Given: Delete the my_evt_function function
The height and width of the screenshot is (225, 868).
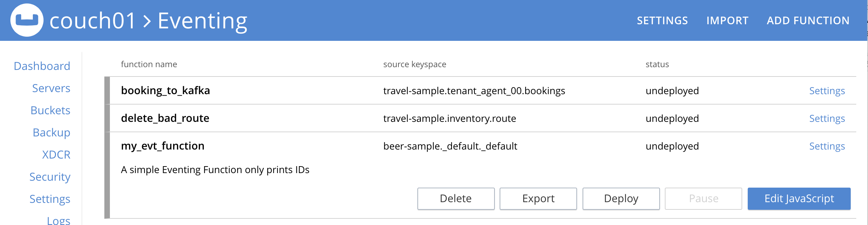Looking at the screenshot, I should point(456,198).
